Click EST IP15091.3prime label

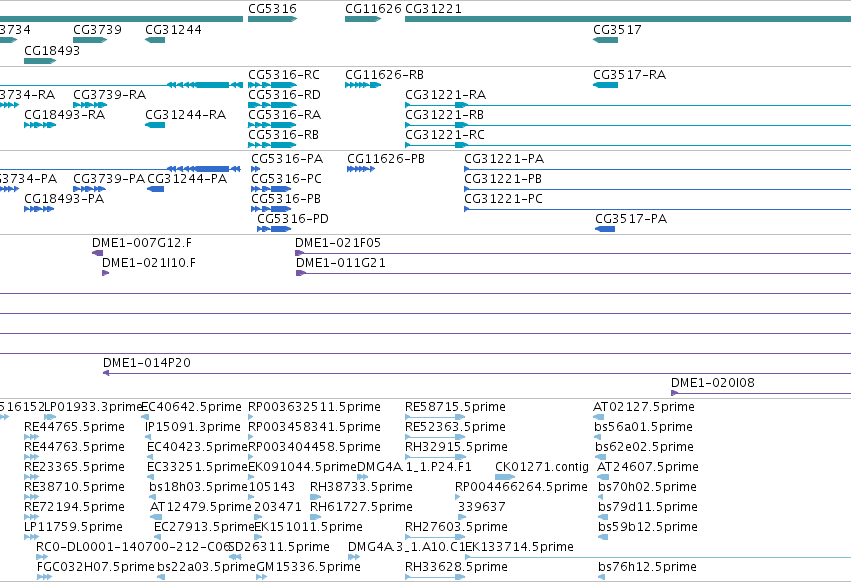click(x=193, y=427)
